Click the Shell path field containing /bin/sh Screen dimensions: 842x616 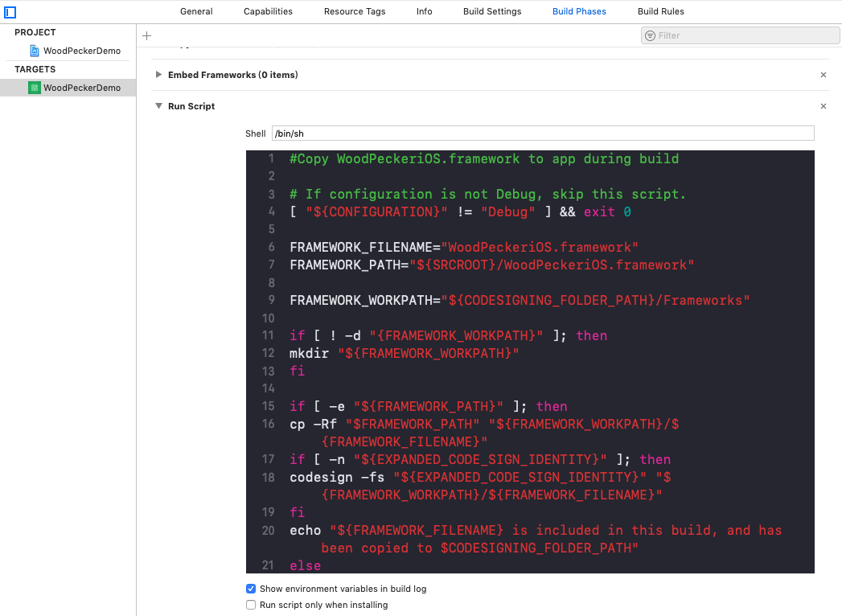point(543,133)
